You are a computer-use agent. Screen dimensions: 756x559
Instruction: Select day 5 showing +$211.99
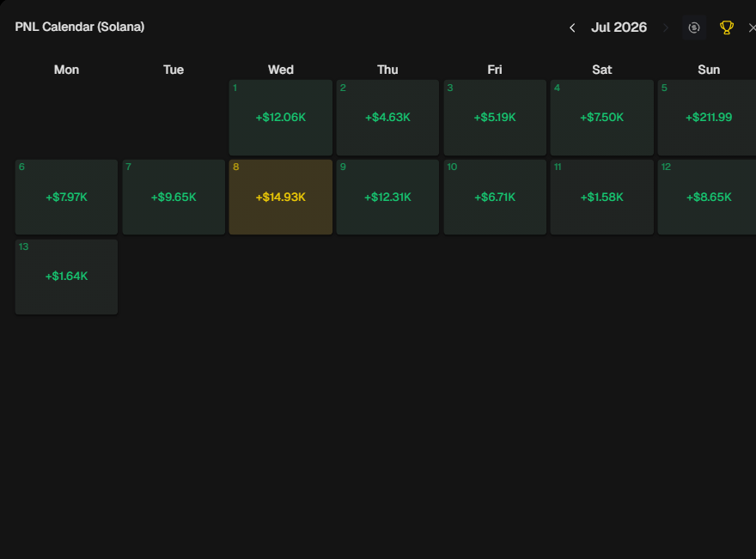click(707, 118)
